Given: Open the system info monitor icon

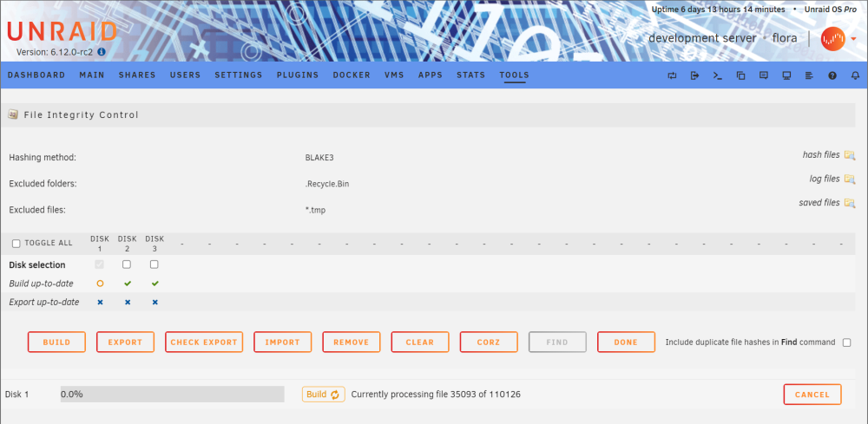Looking at the screenshot, I should (x=786, y=75).
